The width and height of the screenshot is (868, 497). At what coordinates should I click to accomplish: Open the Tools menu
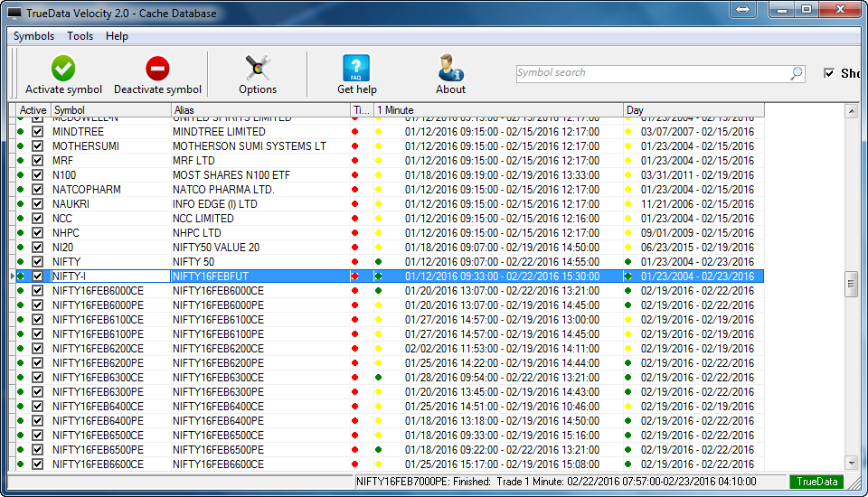pos(80,36)
